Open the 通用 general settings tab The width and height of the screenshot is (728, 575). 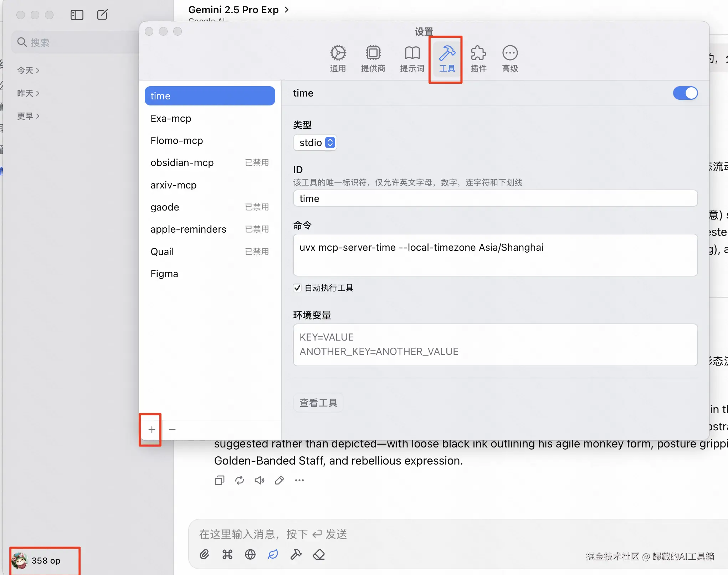[338, 59]
